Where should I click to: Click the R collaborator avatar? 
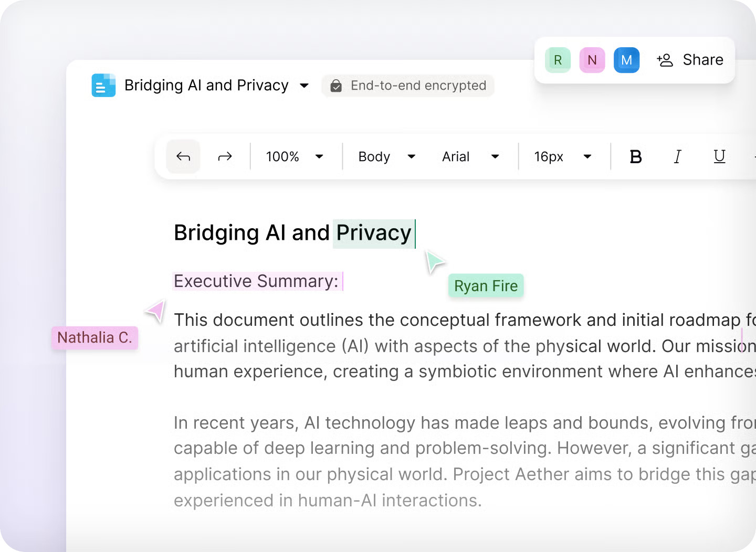558,60
